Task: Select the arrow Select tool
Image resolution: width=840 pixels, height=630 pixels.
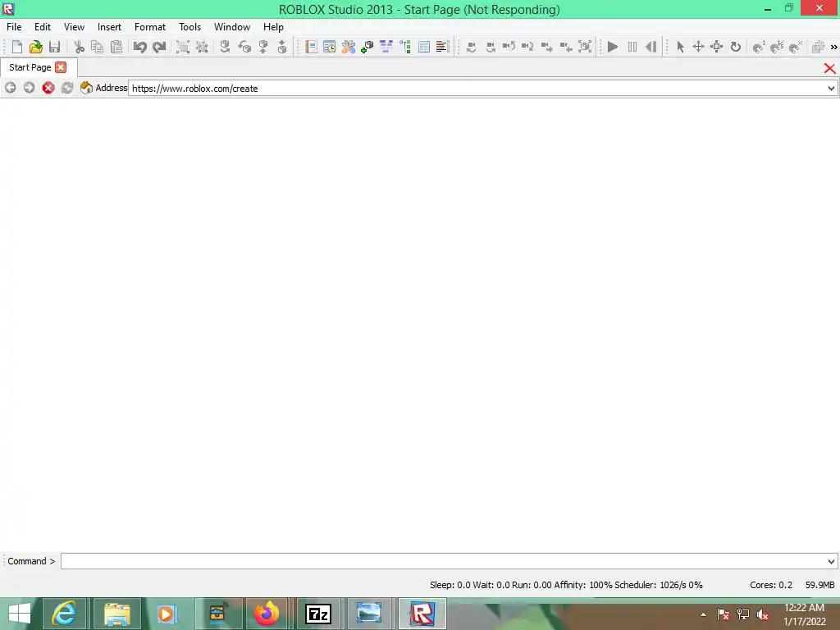Action: [680, 47]
